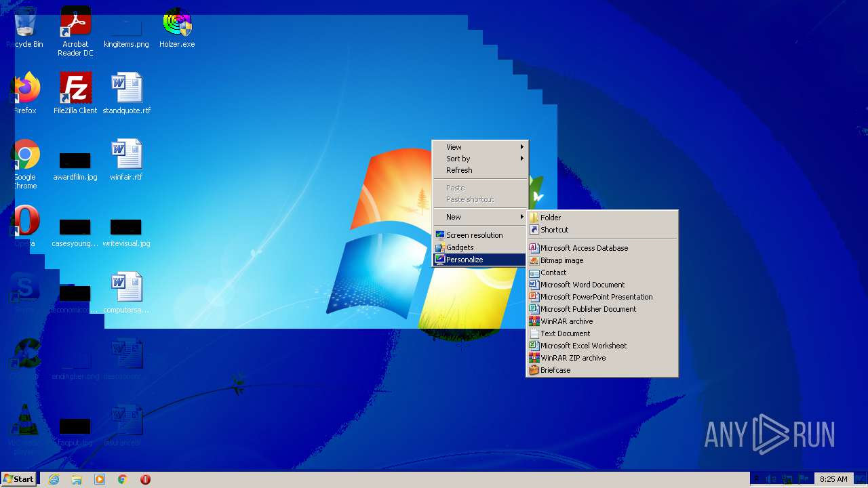Select the CCleaner desktop shortcut
This screenshot has width=868, height=488.
(24, 360)
